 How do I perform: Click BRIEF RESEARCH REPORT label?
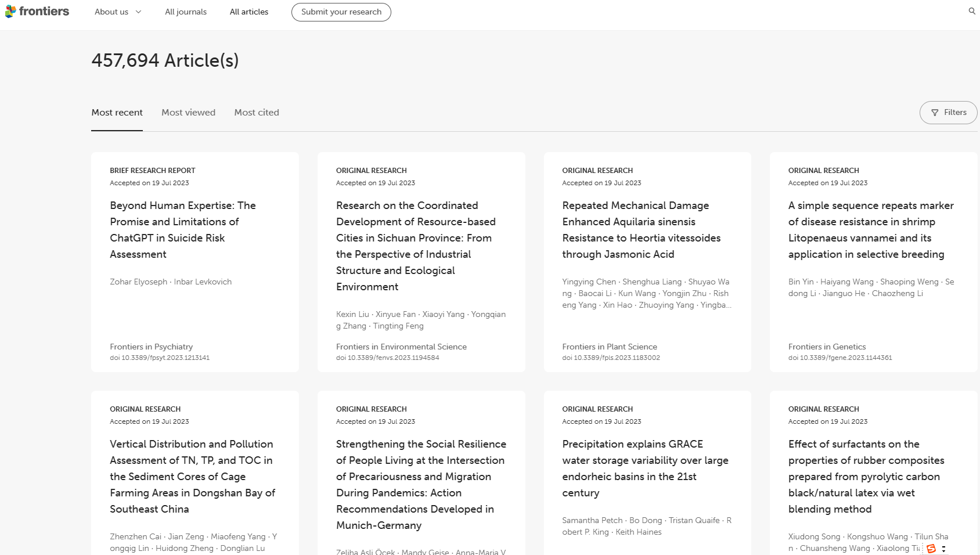[153, 171]
